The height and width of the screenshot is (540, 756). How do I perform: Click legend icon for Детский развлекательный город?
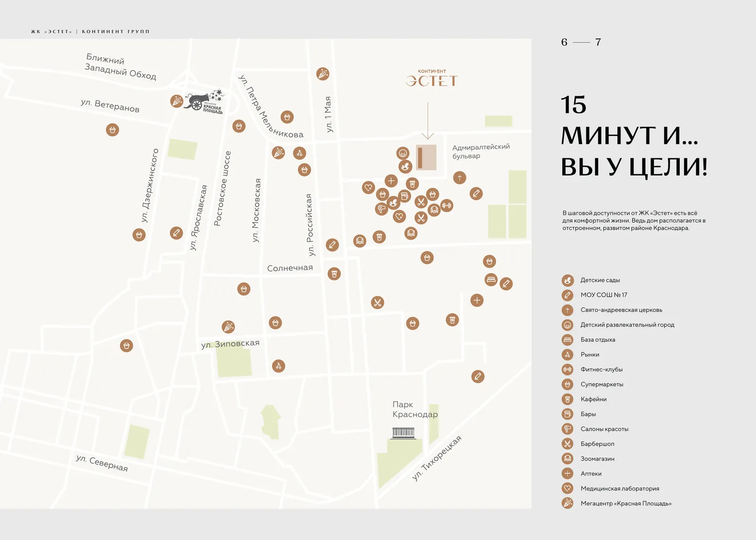567,325
